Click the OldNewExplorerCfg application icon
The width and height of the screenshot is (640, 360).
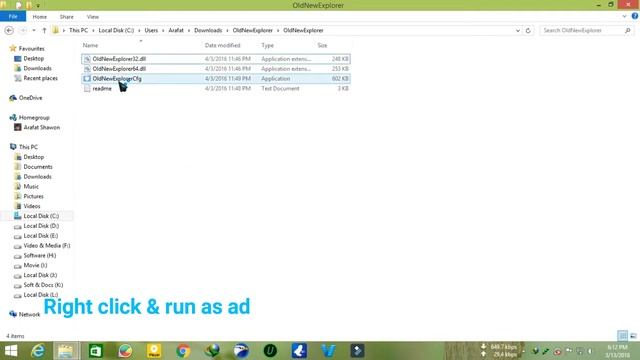[x=87, y=78]
